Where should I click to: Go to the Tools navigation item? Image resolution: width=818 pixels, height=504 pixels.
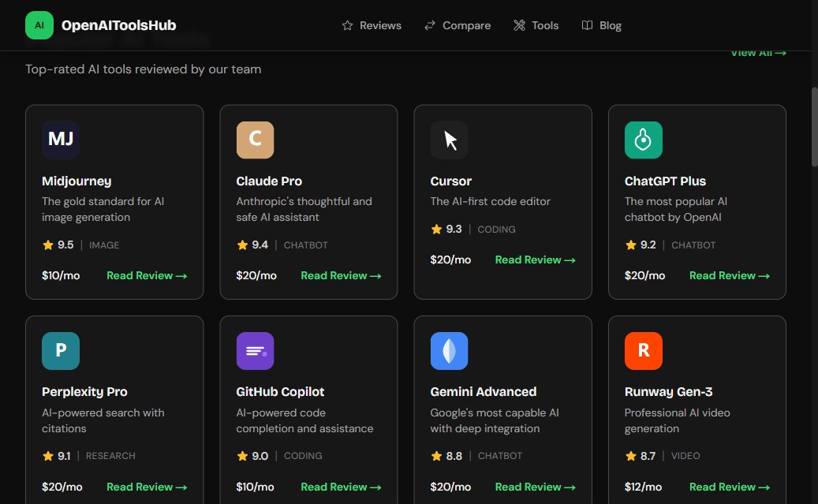(x=536, y=25)
